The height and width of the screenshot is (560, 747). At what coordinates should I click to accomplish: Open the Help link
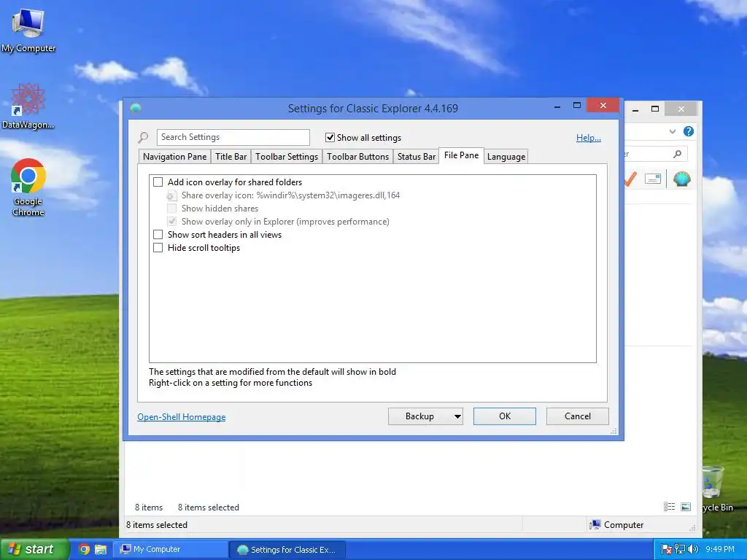[x=589, y=138]
